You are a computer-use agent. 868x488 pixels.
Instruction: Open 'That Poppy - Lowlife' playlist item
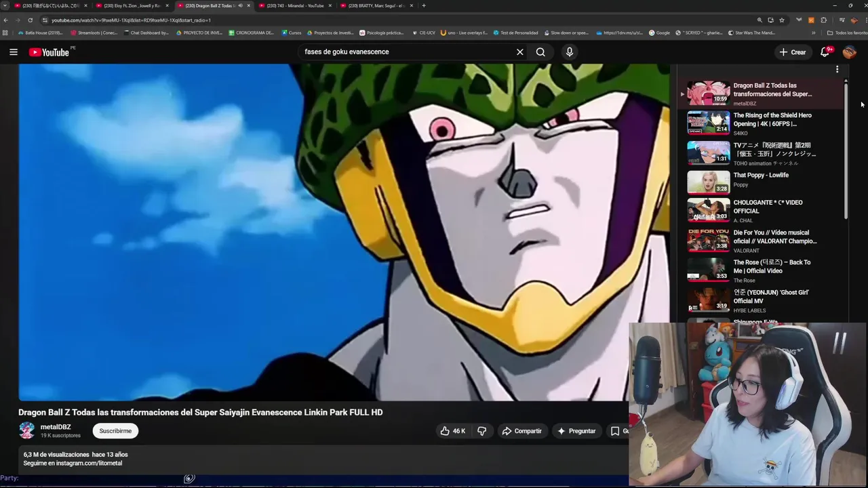759,182
